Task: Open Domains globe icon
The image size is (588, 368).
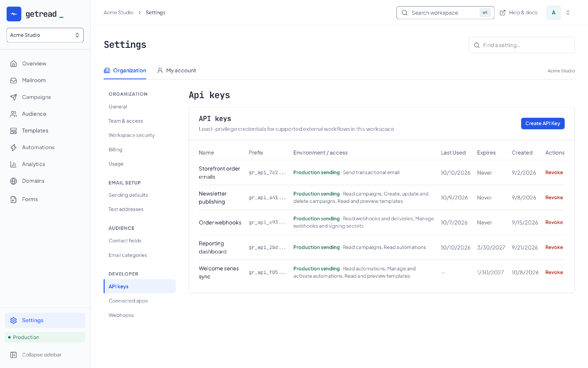Action: [x=13, y=181]
